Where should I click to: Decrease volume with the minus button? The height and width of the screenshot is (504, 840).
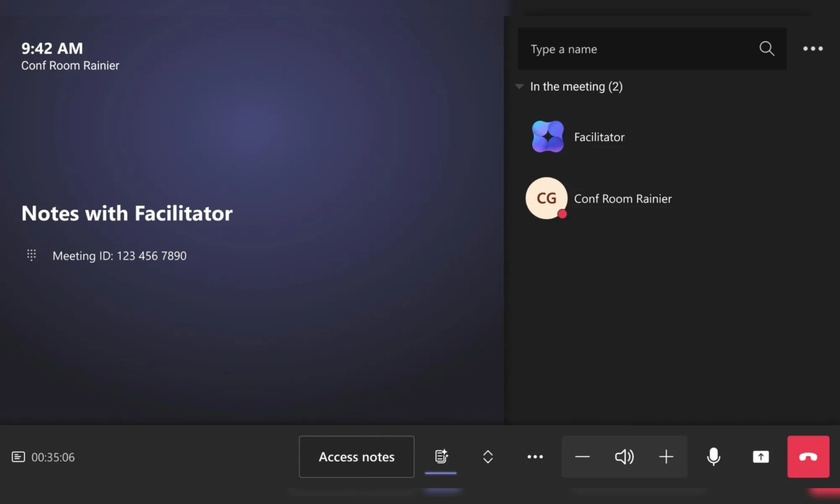582,457
